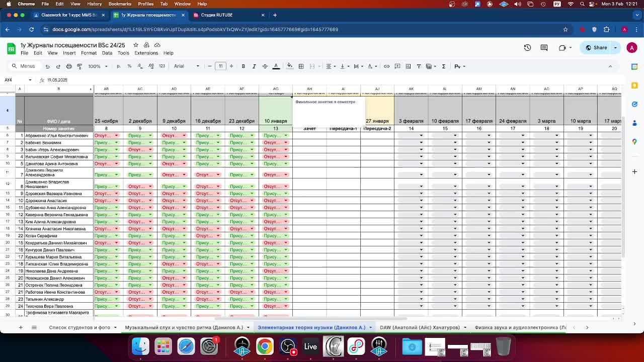Go back to the previous page
The height and width of the screenshot is (362, 644).
(x=8, y=30)
